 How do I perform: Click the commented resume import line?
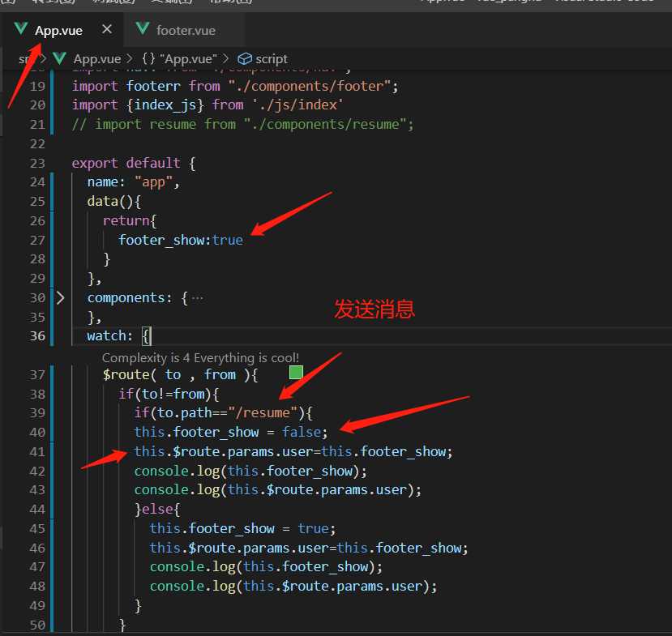click(x=242, y=124)
